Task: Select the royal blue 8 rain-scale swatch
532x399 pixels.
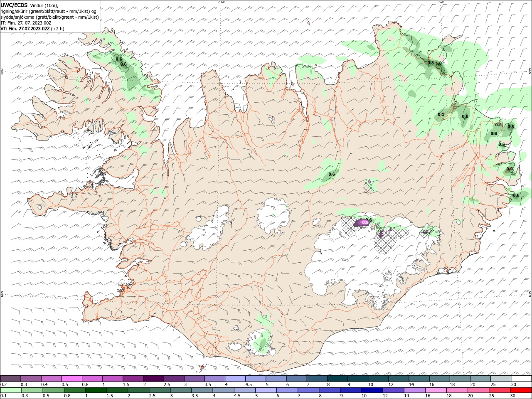Action: (x=330, y=390)
